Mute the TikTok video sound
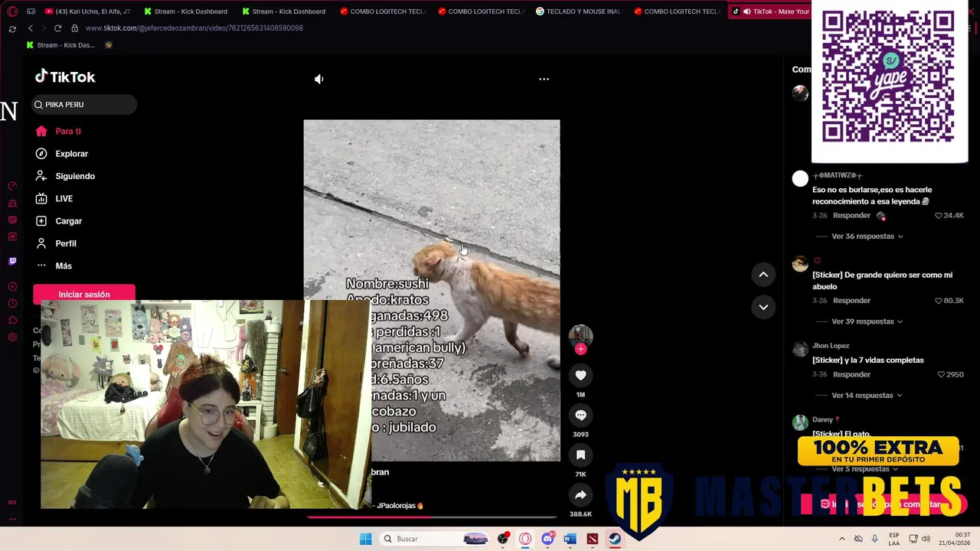Image resolution: width=980 pixels, height=551 pixels. coord(319,79)
